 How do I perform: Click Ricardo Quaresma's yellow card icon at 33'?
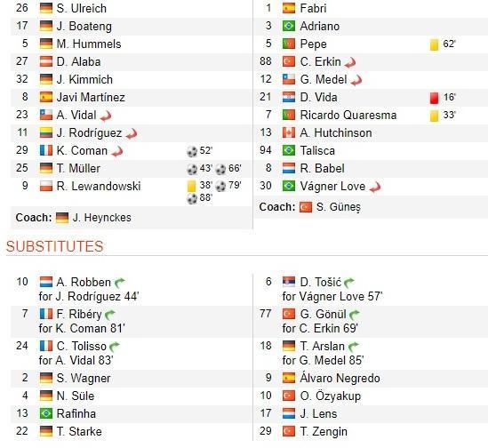[434, 116]
